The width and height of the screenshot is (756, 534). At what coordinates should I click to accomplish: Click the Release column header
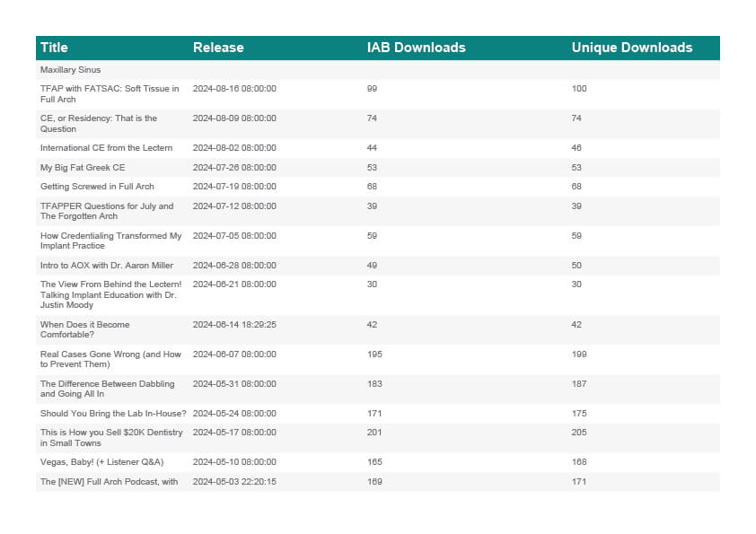tap(218, 48)
